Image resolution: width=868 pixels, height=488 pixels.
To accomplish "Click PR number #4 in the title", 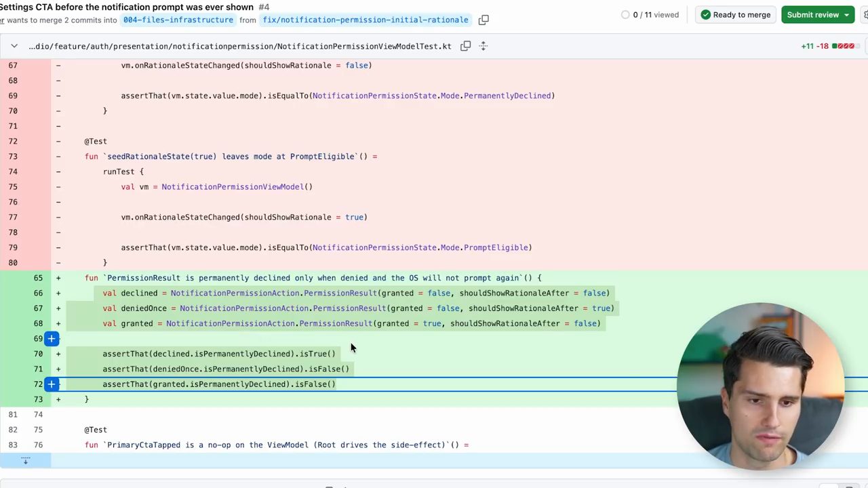I will pyautogui.click(x=264, y=7).
